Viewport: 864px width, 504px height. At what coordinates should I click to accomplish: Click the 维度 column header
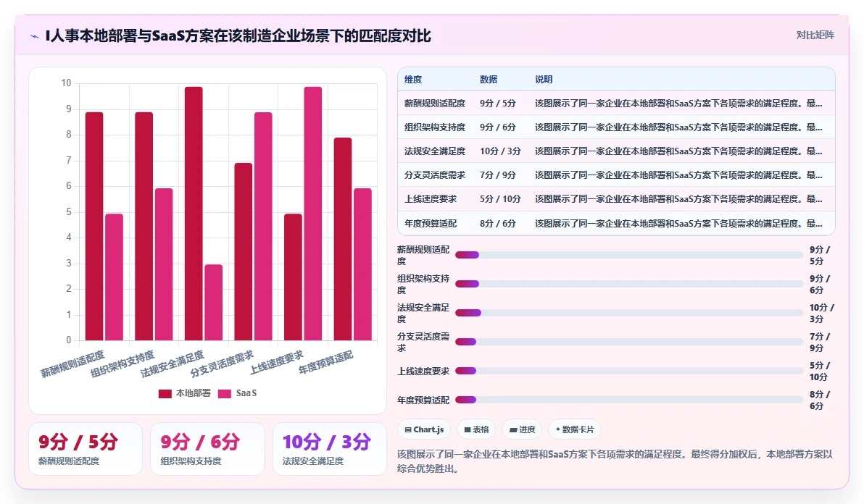[x=413, y=79]
